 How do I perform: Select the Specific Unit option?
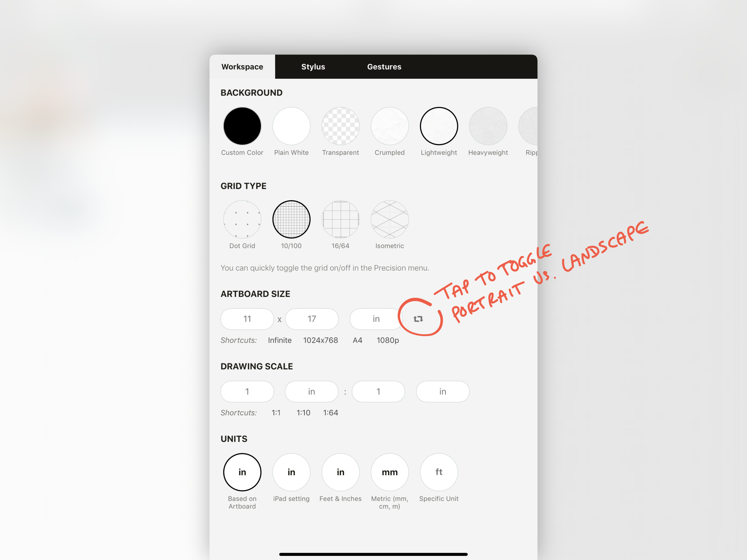pyautogui.click(x=439, y=471)
